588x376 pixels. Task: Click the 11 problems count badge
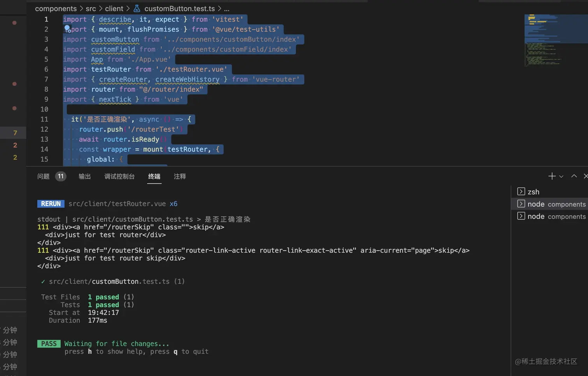61,176
